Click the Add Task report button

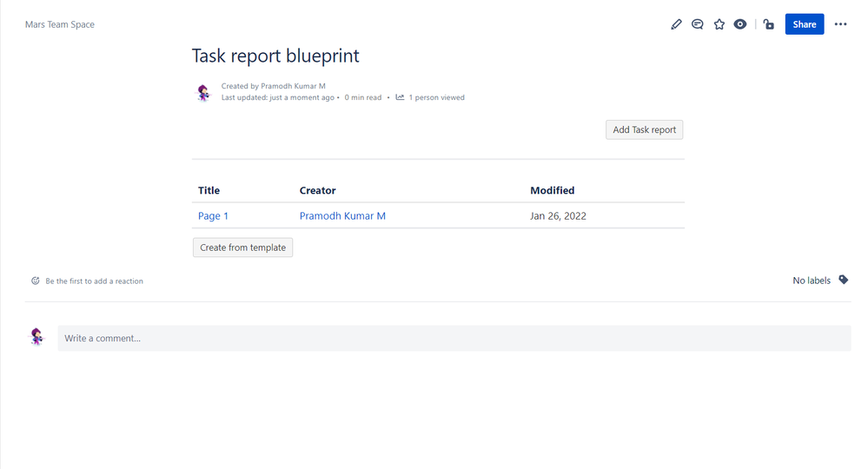pyautogui.click(x=645, y=130)
